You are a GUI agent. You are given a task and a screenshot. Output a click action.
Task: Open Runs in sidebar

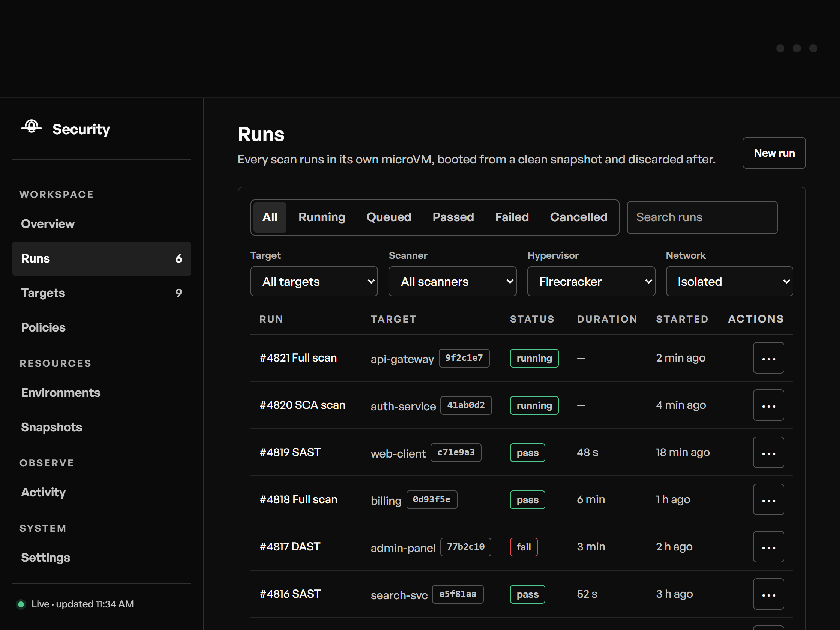pos(101,259)
